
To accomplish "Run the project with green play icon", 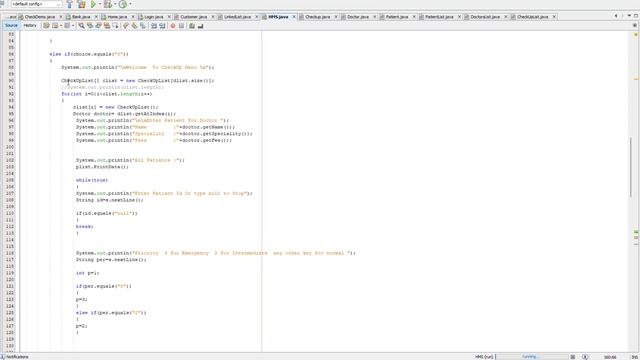I will pos(93,4).
